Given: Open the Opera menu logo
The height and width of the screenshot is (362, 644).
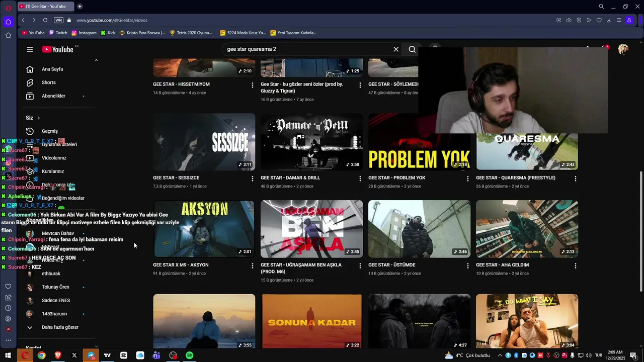Looking at the screenshot, I should point(8,8).
